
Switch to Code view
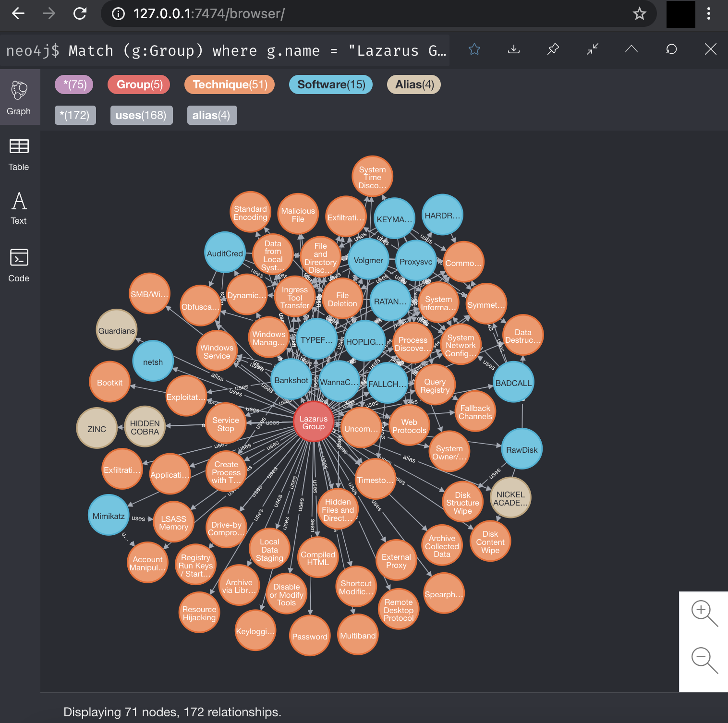tap(19, 265)
